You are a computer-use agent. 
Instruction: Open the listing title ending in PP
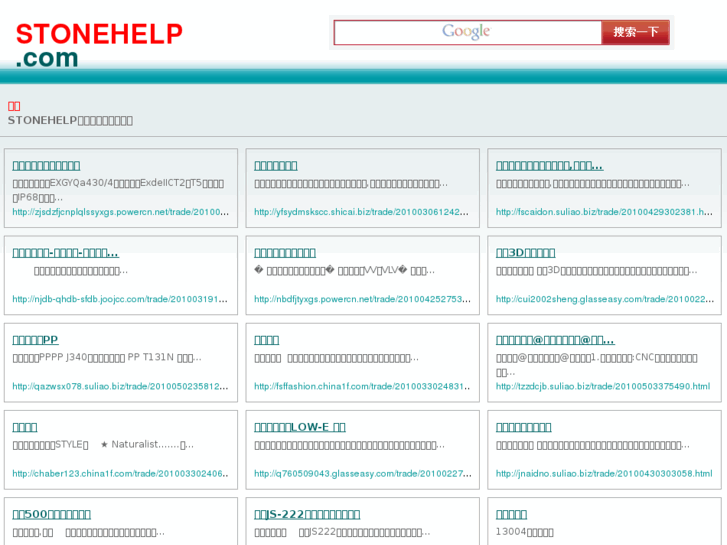(35, 340)
